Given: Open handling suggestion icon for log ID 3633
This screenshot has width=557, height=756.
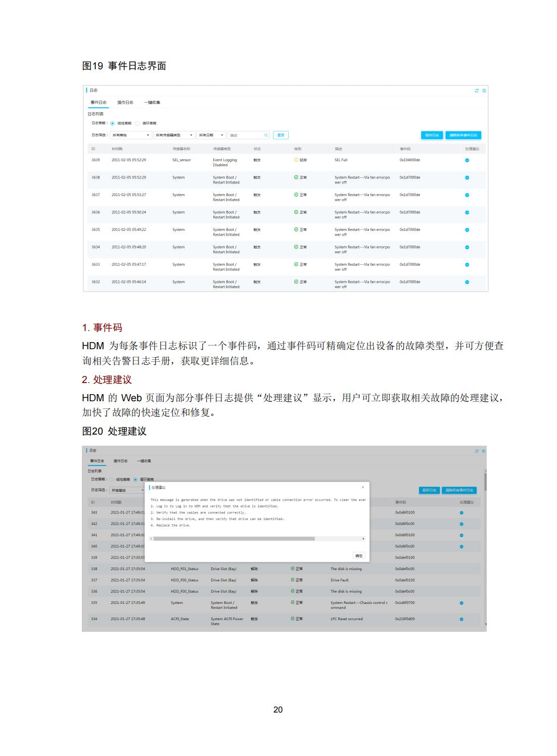Looking at the screenshot, I should click(x=467, y=265).
